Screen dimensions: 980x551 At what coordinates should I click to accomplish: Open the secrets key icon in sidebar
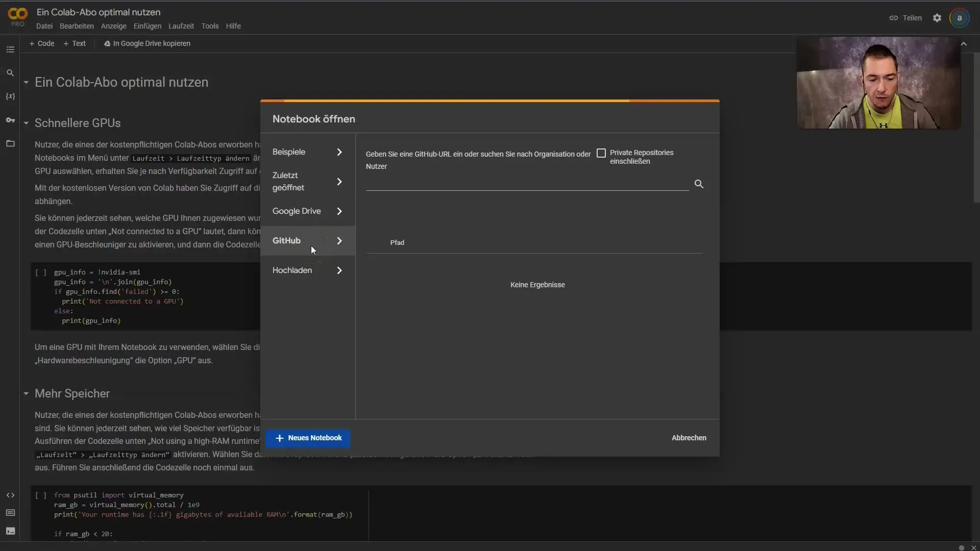(10, 120)
